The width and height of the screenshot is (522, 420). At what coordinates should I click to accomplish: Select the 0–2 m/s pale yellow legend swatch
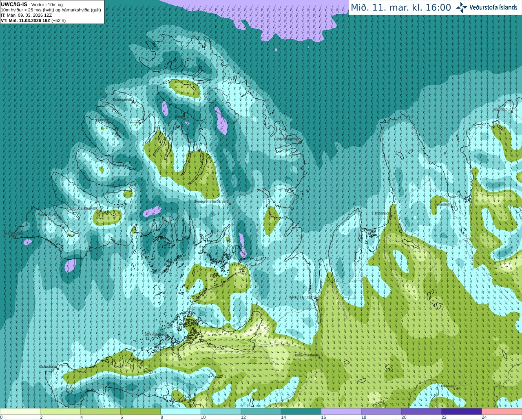20,411
